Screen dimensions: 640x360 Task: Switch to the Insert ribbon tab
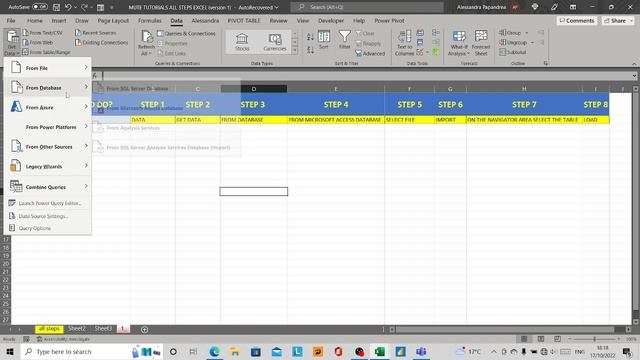[x=59, y=20]
